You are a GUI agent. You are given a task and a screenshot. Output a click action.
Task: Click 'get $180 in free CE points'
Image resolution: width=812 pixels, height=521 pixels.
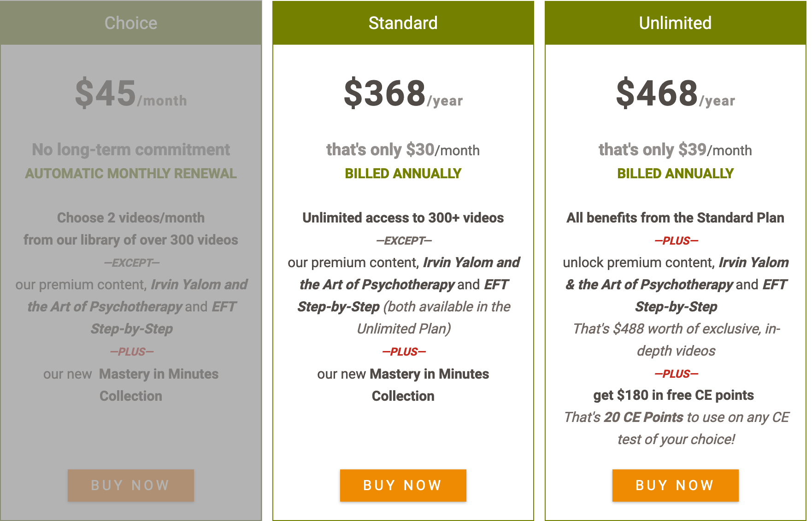(x=674, y=395)
